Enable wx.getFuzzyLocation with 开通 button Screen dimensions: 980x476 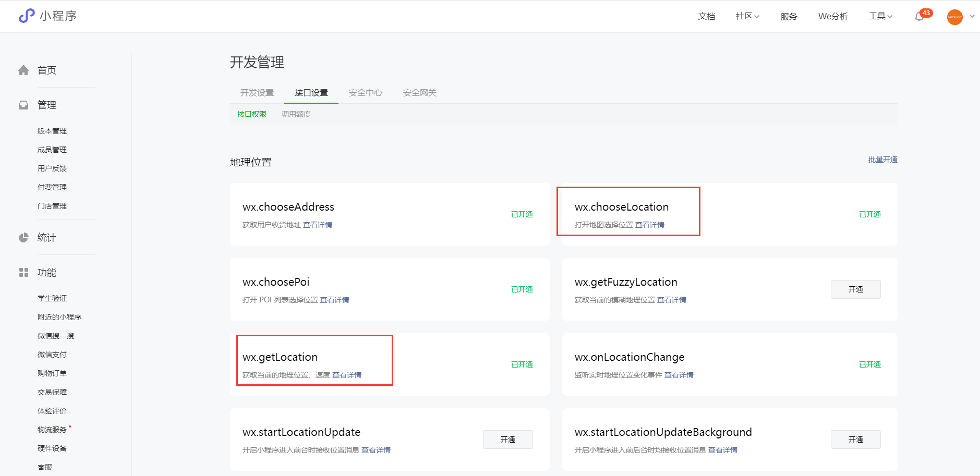pyautogui.click(x=855, y=289)
